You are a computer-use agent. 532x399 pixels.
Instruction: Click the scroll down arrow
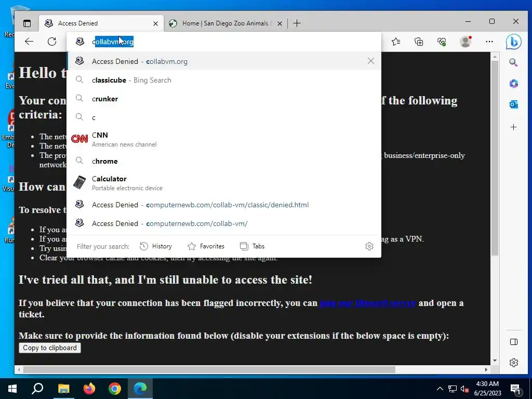[495, 361]
